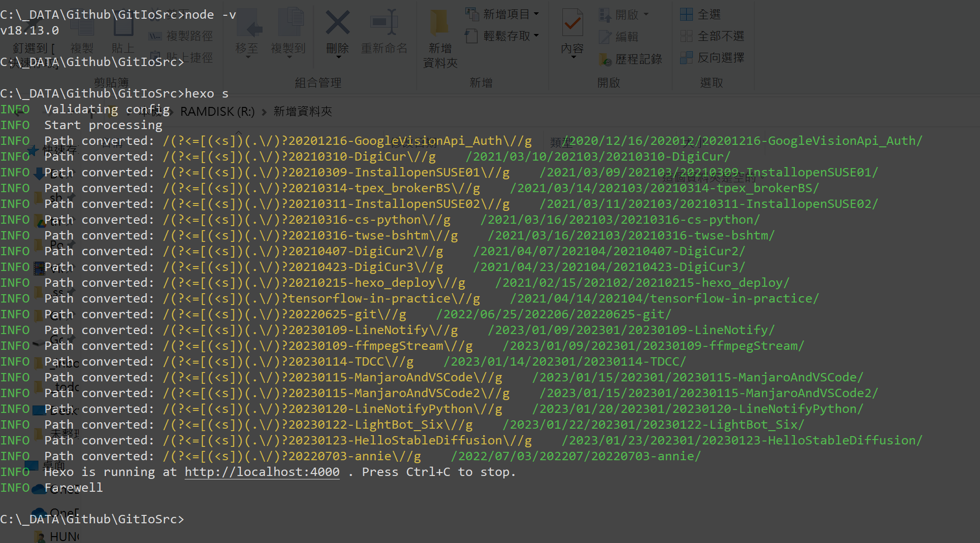Screen dimensions: 980x543
Task: Click Copy path (複製路徑) in ribbon
Action: [x=181, y=36]
